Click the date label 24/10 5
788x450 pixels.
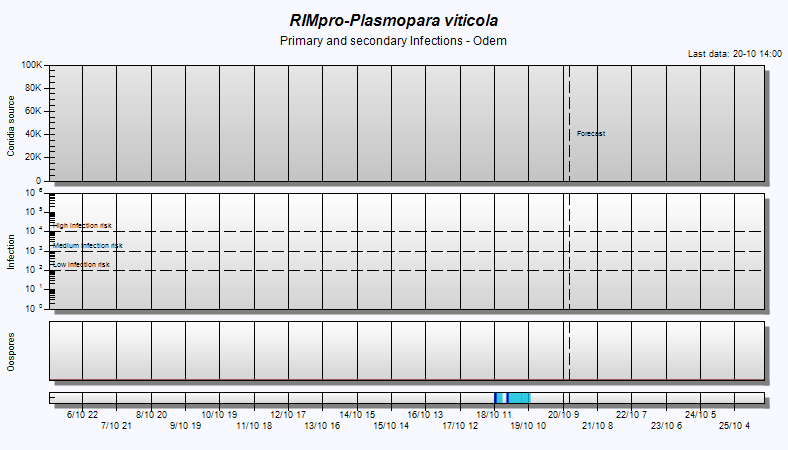point(701,415)
